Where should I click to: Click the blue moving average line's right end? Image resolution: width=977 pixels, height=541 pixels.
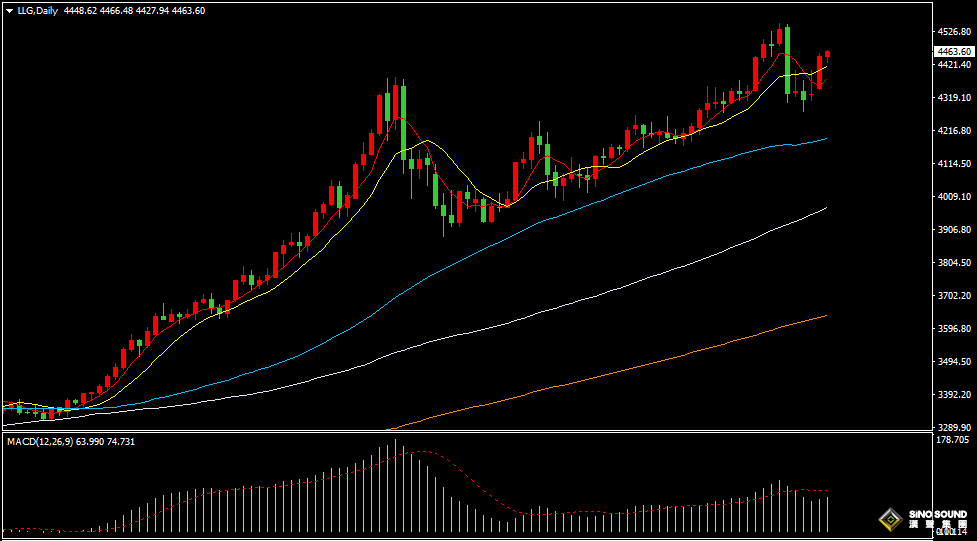tap(825, 139)
